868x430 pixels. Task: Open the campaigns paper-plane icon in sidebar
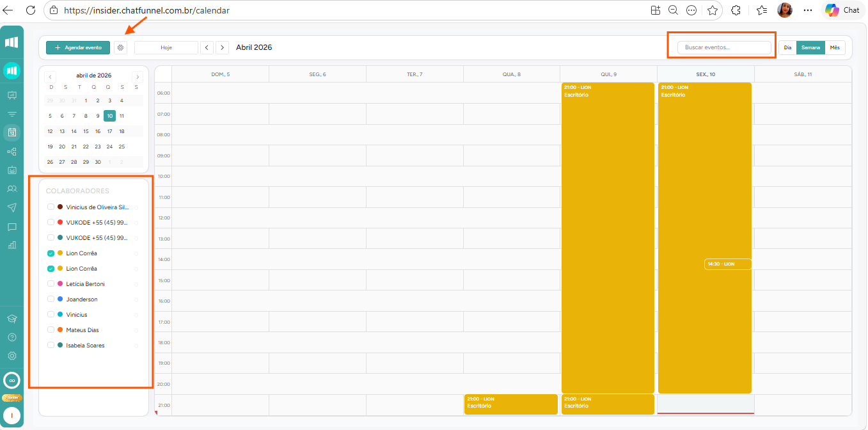click(x=12, y=207)
